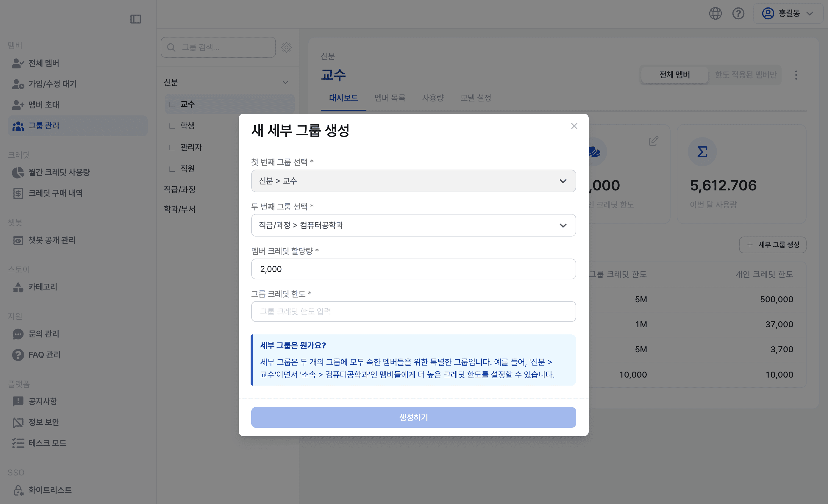The height and width of the screenshot is (504, 828).
Task: Click 멤버 초대 in sidebar
Action: click(x=43, y=104)
